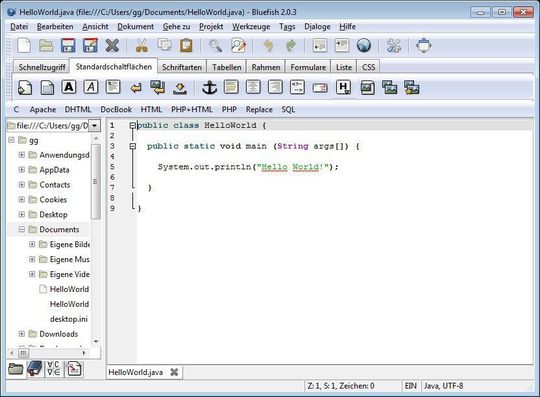Expand the Contacts folder
Screen dimensions: 540x397
coord(22,185)
